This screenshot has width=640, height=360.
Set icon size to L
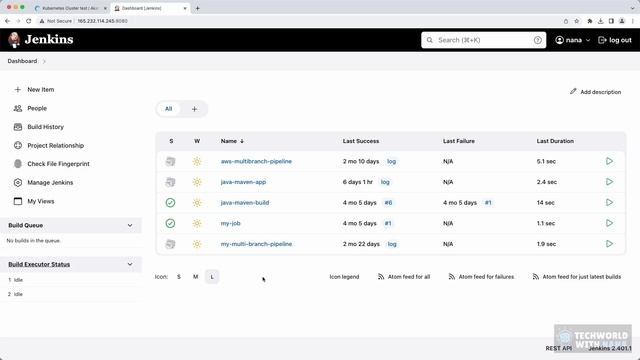click(212, 277)
